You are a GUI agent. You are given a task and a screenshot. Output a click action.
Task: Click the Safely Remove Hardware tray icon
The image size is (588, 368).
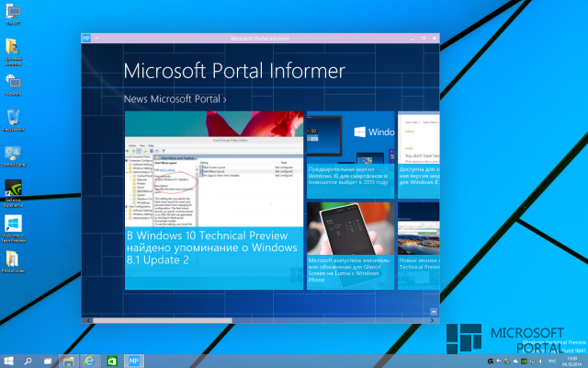coord(507,362)
